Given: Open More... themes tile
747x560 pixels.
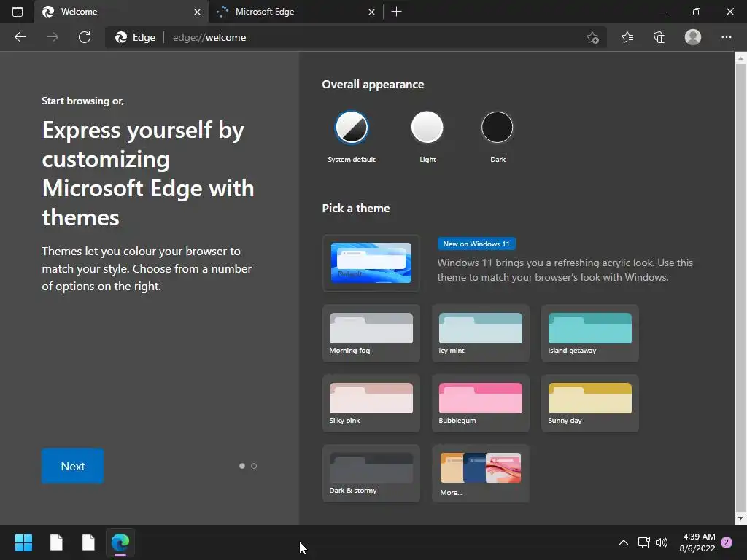Looking at the screenshot, I should [x=480, y=473].
